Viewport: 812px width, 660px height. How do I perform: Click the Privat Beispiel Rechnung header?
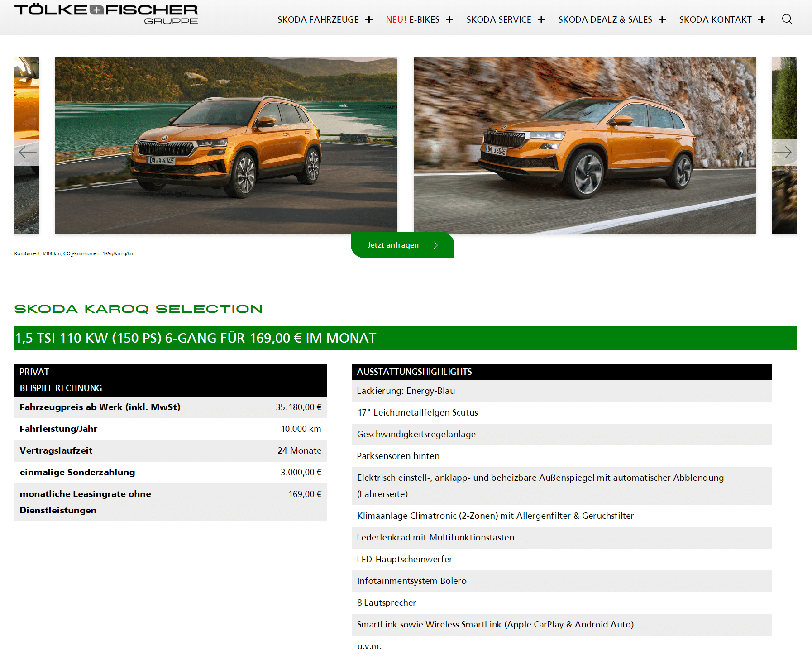(171, 380)
